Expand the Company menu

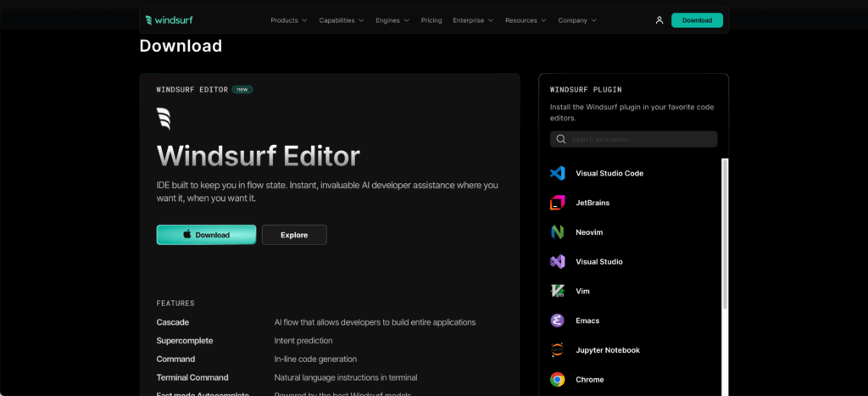pos(577,20)
